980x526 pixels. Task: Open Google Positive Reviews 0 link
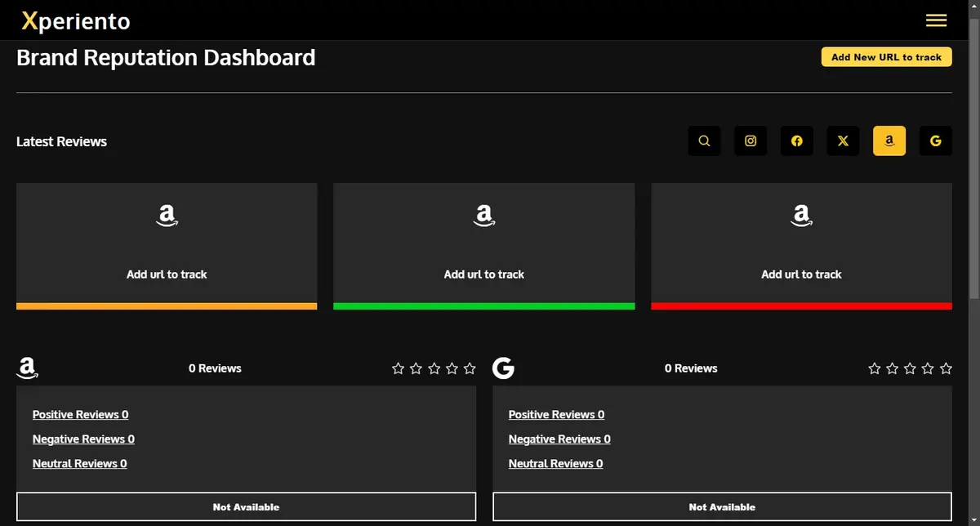[556, 415]
